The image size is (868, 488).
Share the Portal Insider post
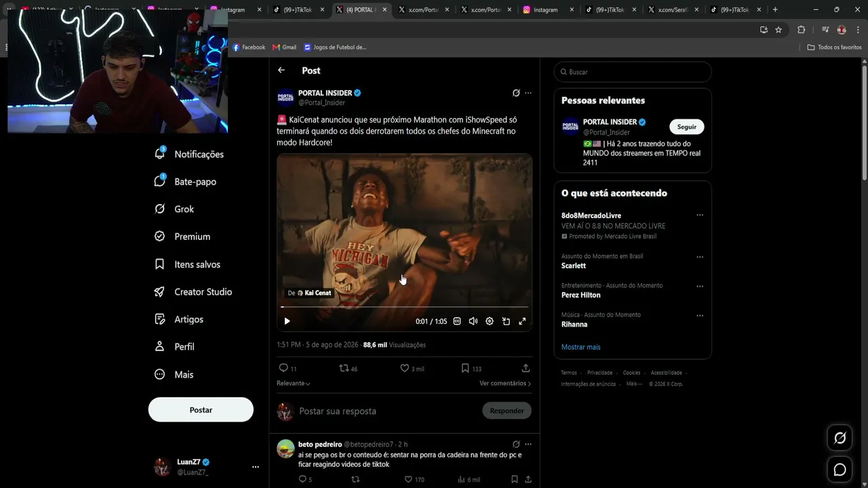coord(526,368)
